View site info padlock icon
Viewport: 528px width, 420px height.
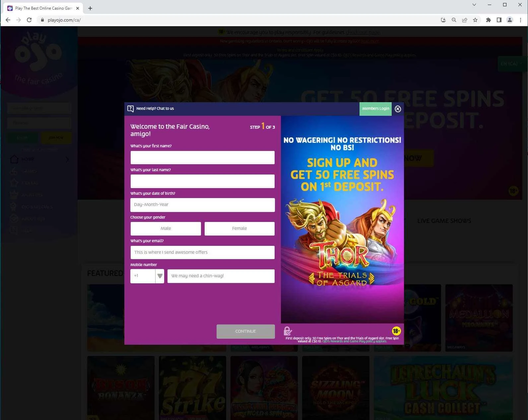click(x=42, y=20)
